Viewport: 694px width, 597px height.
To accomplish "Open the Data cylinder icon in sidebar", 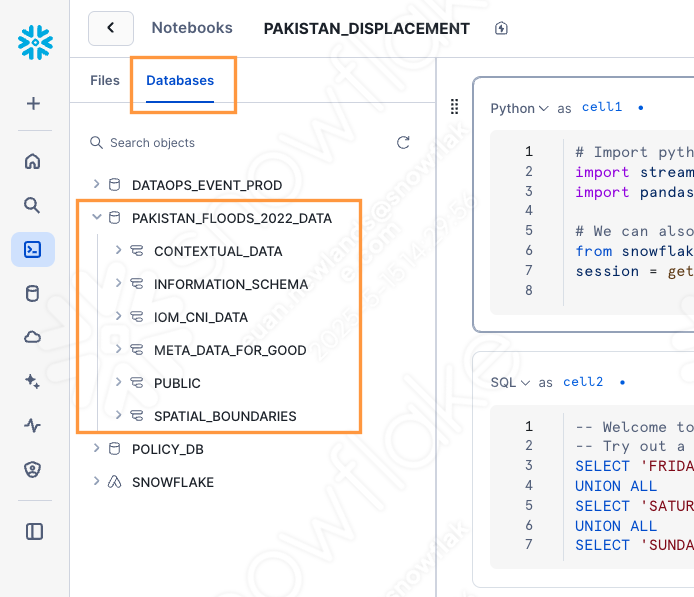I will (32, 293).
